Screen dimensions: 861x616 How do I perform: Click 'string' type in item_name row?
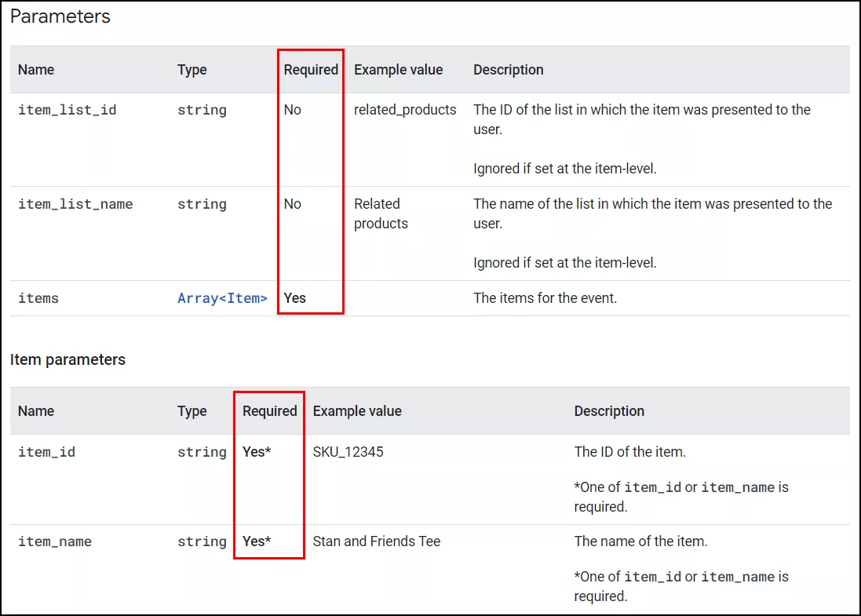(202, 541)
